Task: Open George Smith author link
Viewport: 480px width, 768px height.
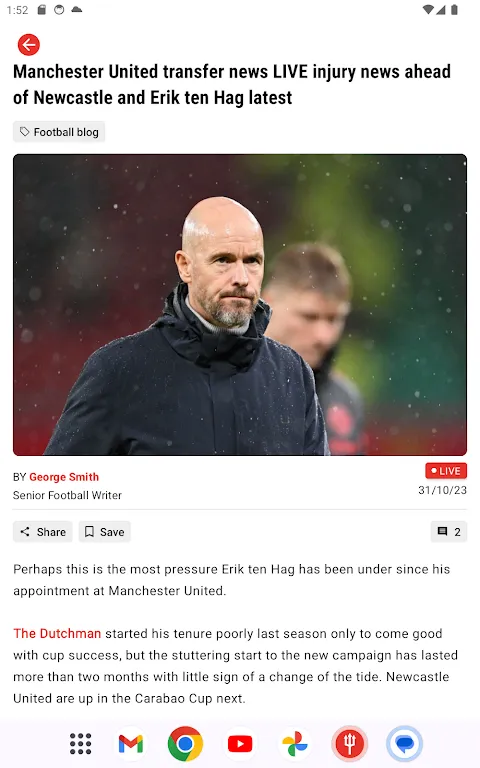Action: [64, 477]
